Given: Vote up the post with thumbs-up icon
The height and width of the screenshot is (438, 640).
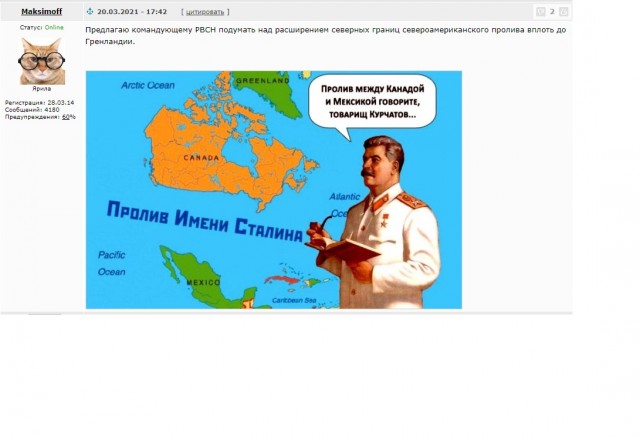Looking at the screenshot, I should [564, 12].
